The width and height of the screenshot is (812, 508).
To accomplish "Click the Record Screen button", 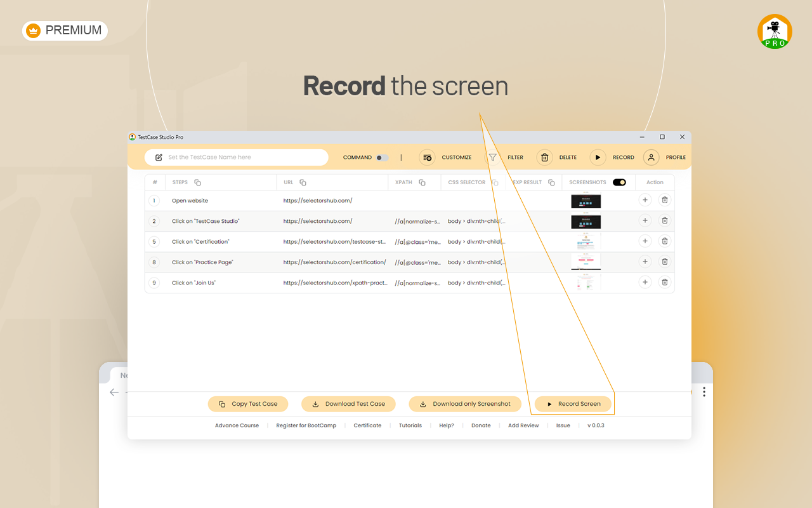I will 573,404.
